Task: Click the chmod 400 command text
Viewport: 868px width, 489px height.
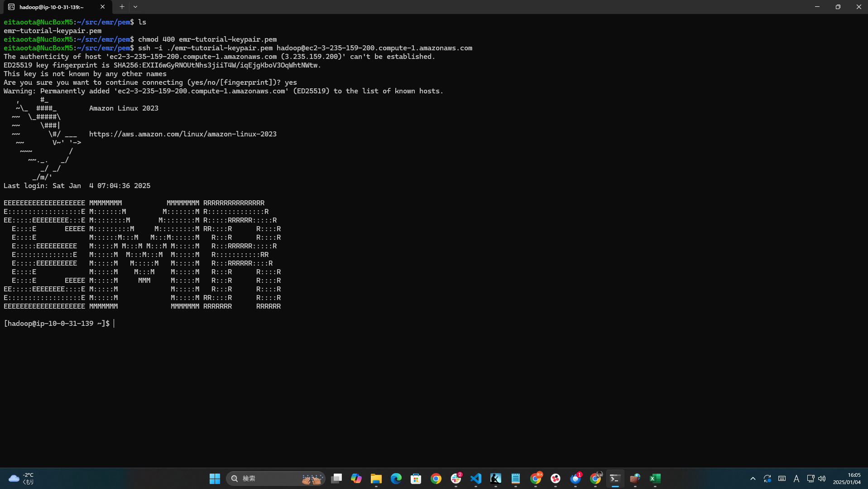Action: 207,39
